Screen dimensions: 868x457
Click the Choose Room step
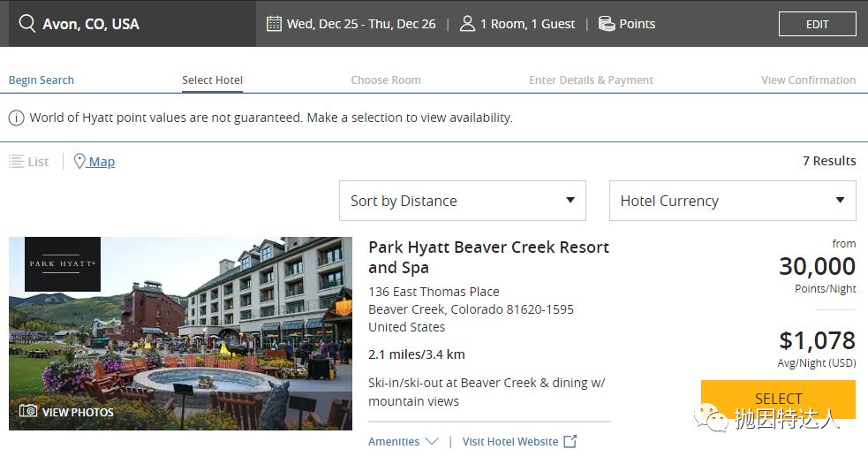(386, 80)
